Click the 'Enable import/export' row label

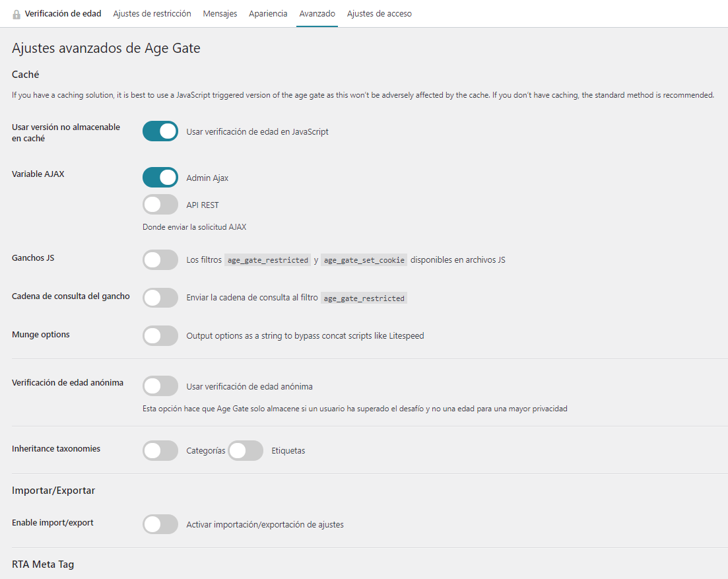pos(52,522)
